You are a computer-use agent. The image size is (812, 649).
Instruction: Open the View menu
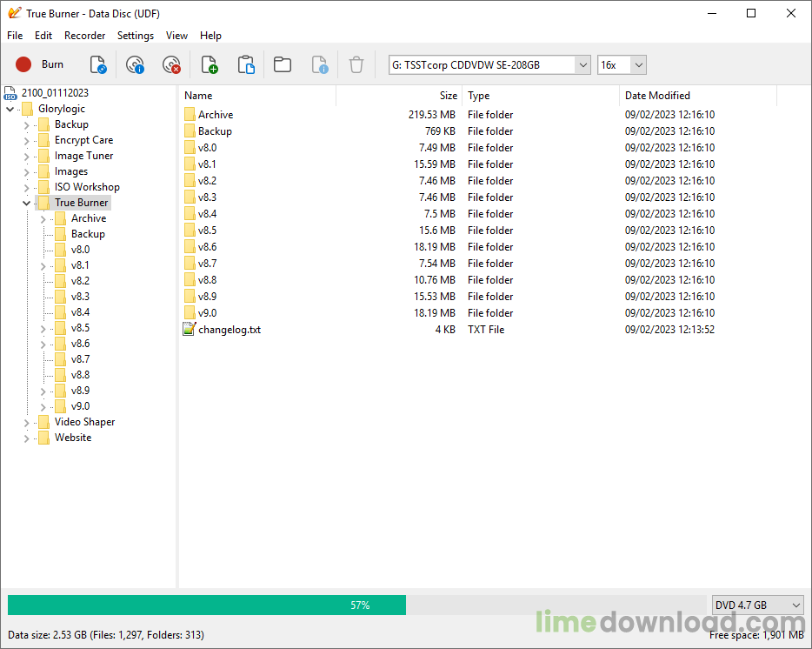click(176, 36)
